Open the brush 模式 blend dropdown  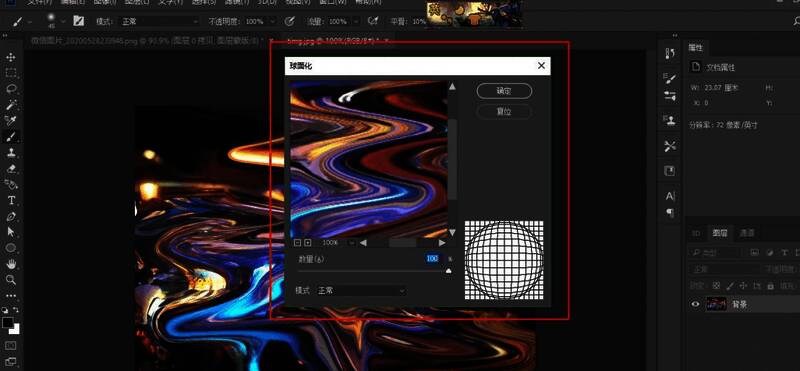click(x=159, y=21)
